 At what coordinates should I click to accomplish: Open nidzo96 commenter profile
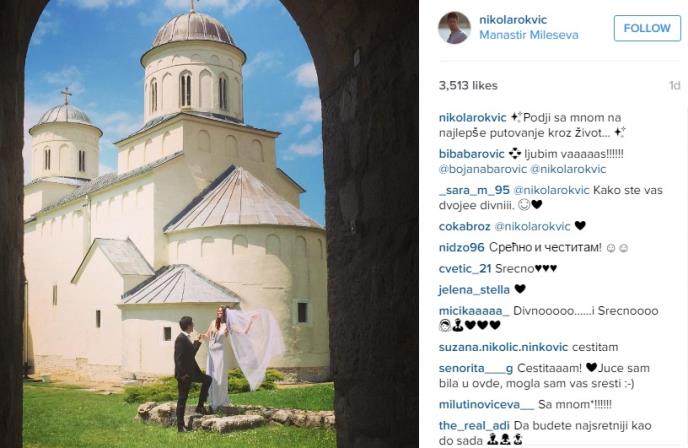pyautogui.click(x=462, y=247)
